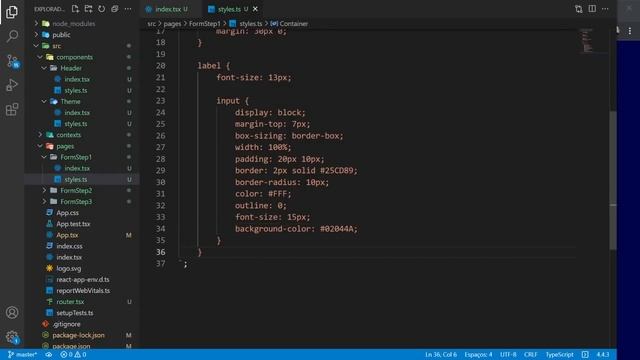Click the FormStep1 breadcrumb segment
The width and height of the screenshot is (640, 360).
(x=204, y=24)
